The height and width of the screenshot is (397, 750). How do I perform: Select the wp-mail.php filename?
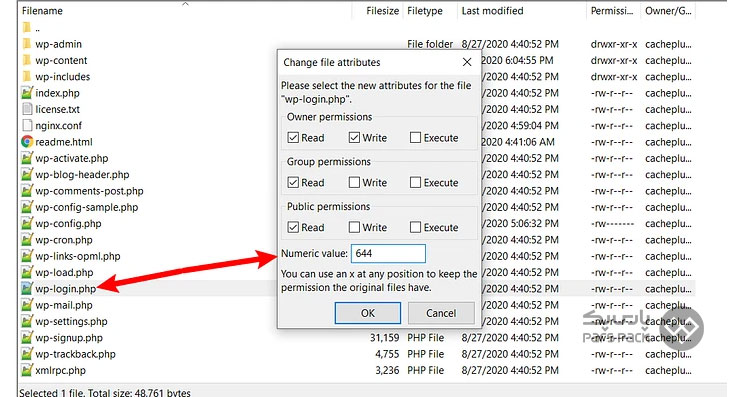click(x=64, y=305)
